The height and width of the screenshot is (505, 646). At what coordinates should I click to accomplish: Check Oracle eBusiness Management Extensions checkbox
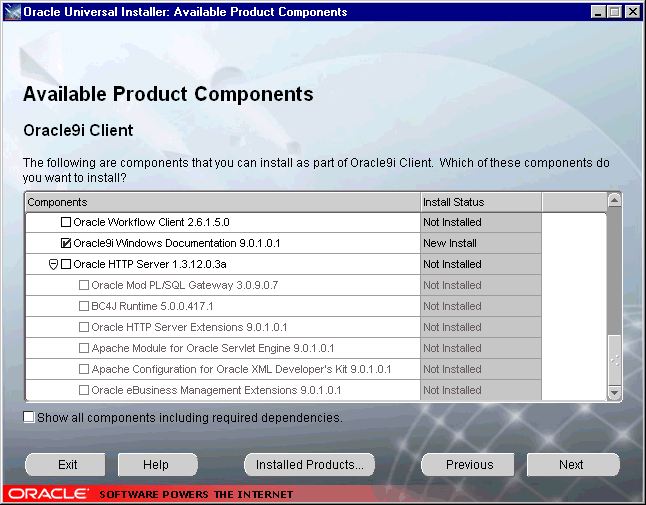(x=84, y=390)
